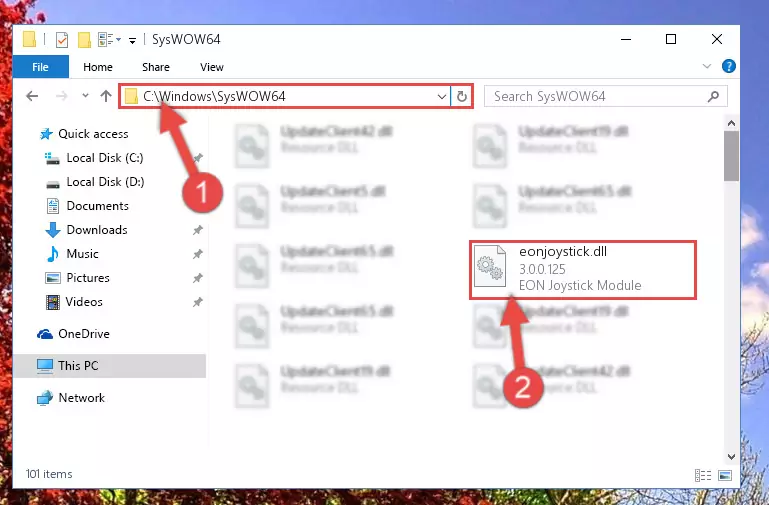769x505 pixels.
Task: Open Help via the blue question mark
Action: coord(729,66)
